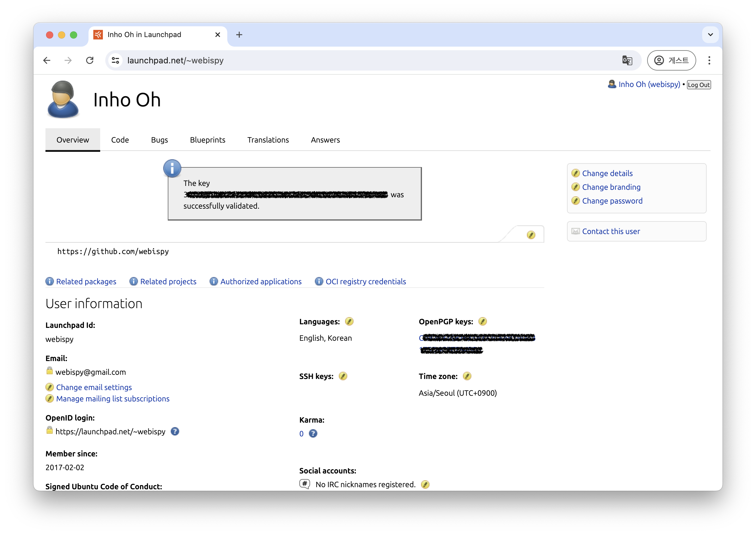This screenshot has height=535, width=756.
Task: Click the Log Out button
Action: pos(699,85)
